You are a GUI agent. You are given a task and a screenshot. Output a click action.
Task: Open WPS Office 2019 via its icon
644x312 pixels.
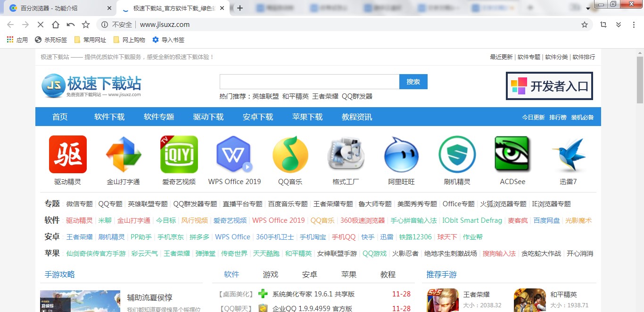coord(234,154)
